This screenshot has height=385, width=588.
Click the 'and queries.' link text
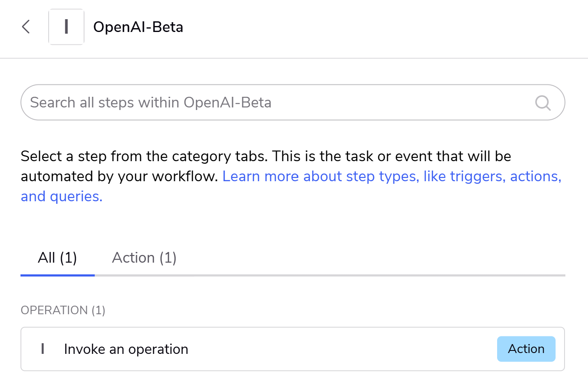coord(61,197)
